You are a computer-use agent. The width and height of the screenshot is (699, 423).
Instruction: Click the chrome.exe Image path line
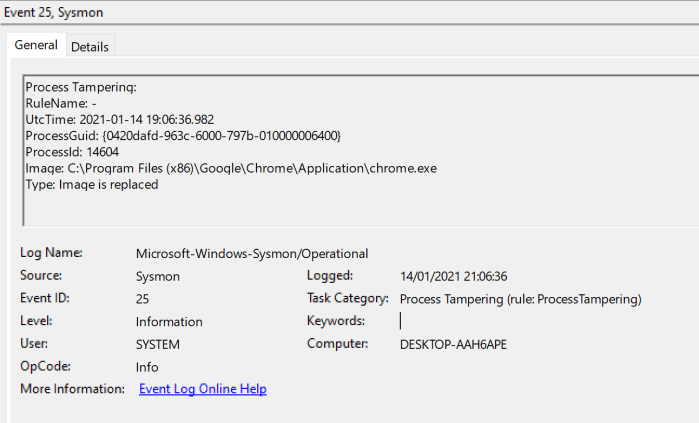click(231, 168)
